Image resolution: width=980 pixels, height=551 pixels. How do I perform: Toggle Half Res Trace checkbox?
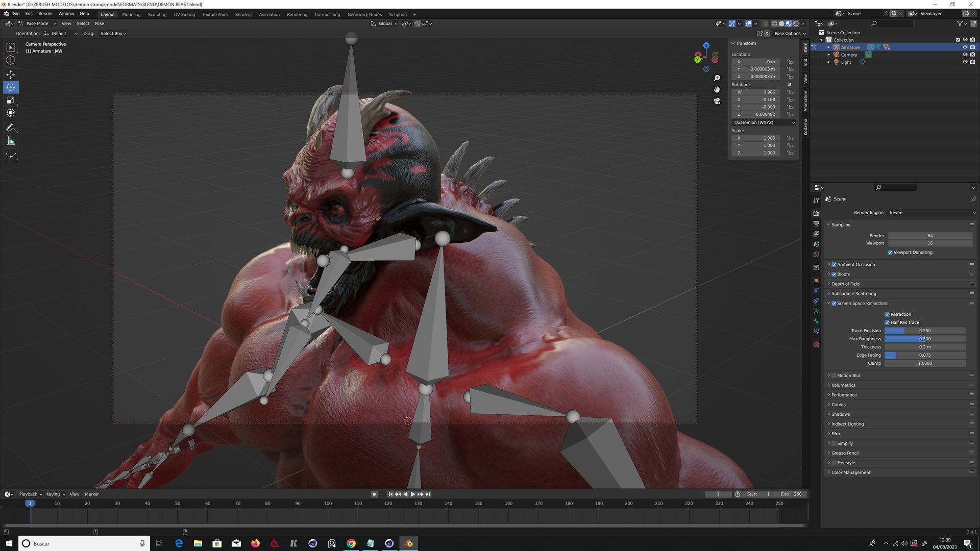point(887,322)
